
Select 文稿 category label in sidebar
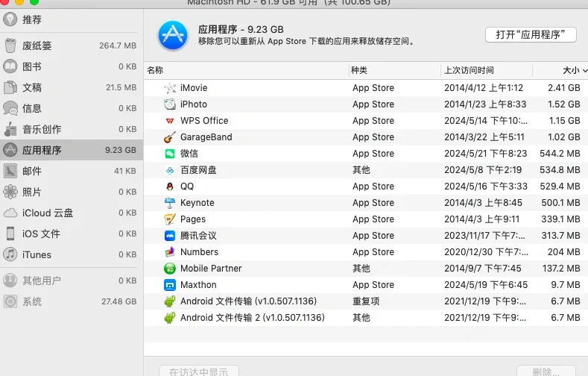tap(32, 87)
